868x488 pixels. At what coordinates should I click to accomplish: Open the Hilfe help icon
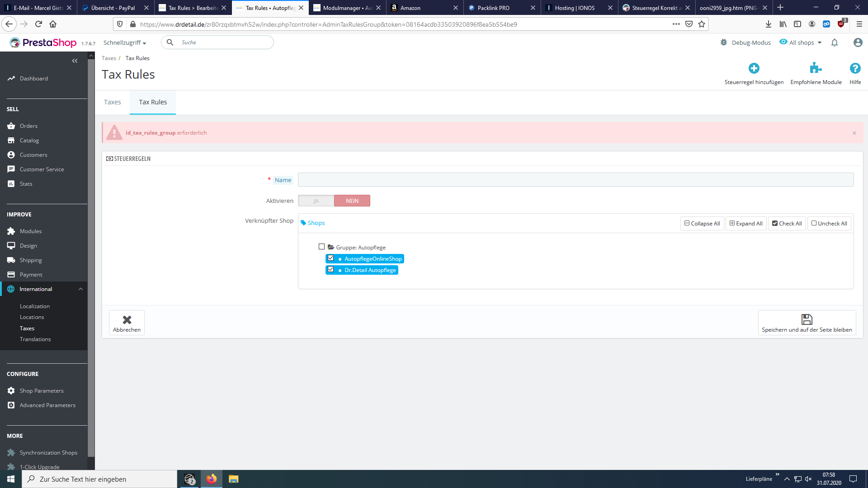click(855, 69)
